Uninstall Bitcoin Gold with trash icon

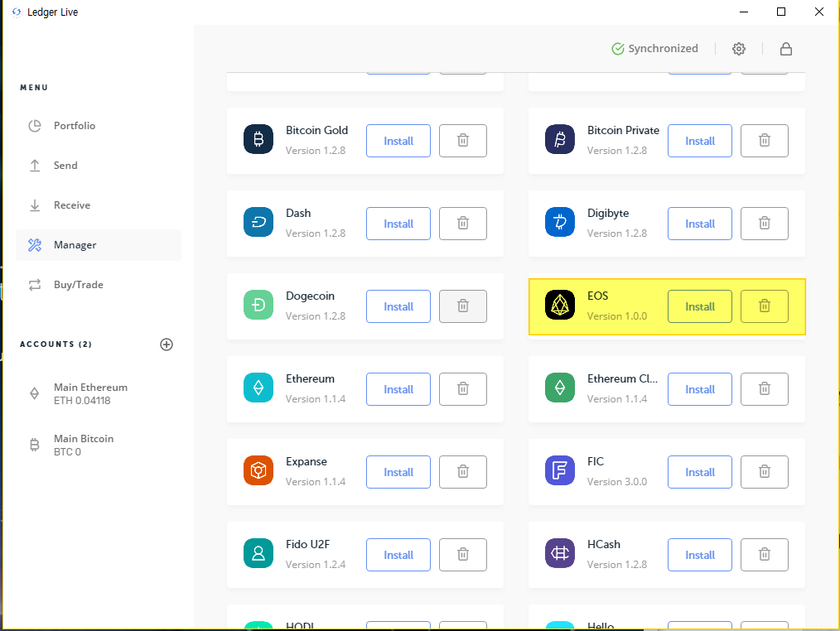click(463, 141)
